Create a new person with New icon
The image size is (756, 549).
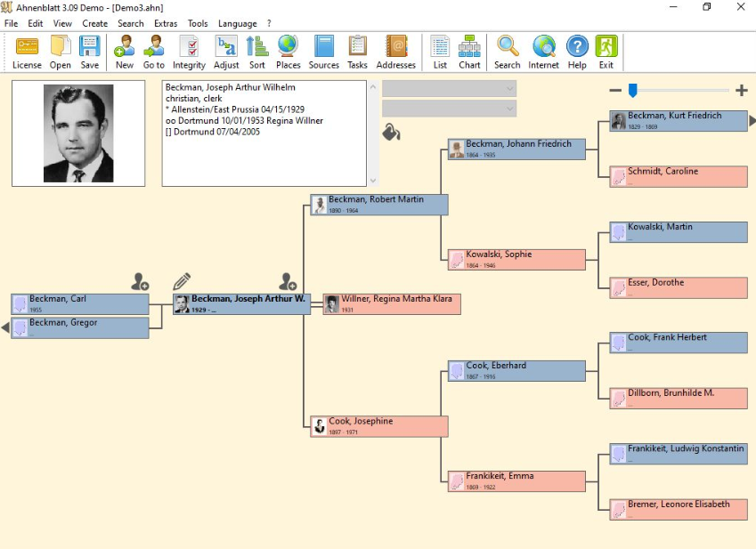coord(125,52)
